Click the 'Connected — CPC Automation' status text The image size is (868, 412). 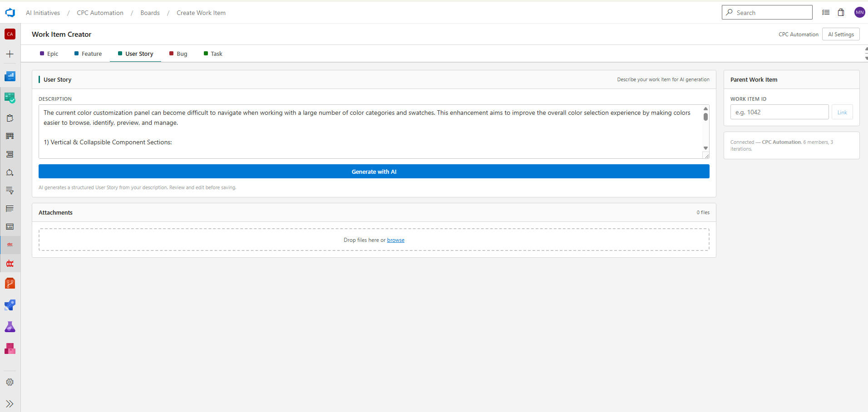pyautogui.click(x=782, y=145)
